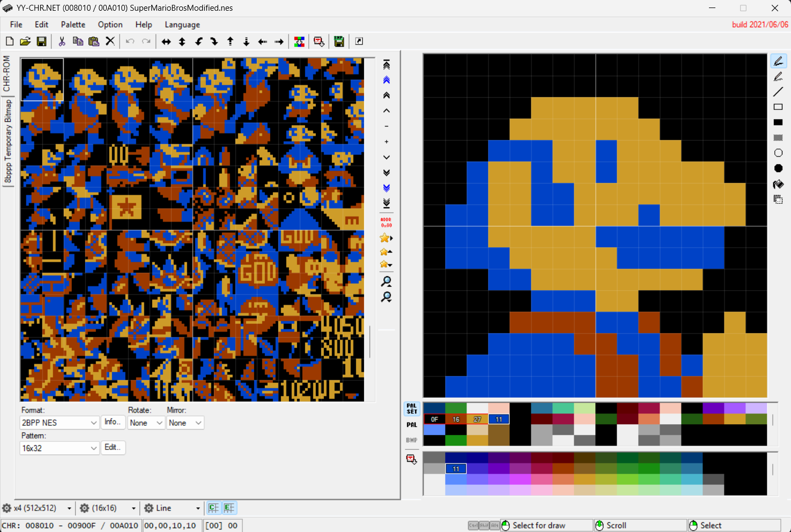Screen dimensions: 791x532
Task: Open the Format dropdown showing 2BPP NES
Action: [60, 423]
